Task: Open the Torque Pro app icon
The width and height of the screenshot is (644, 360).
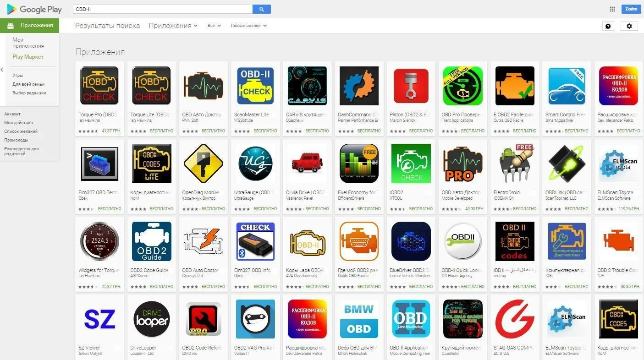Action: 99,86
